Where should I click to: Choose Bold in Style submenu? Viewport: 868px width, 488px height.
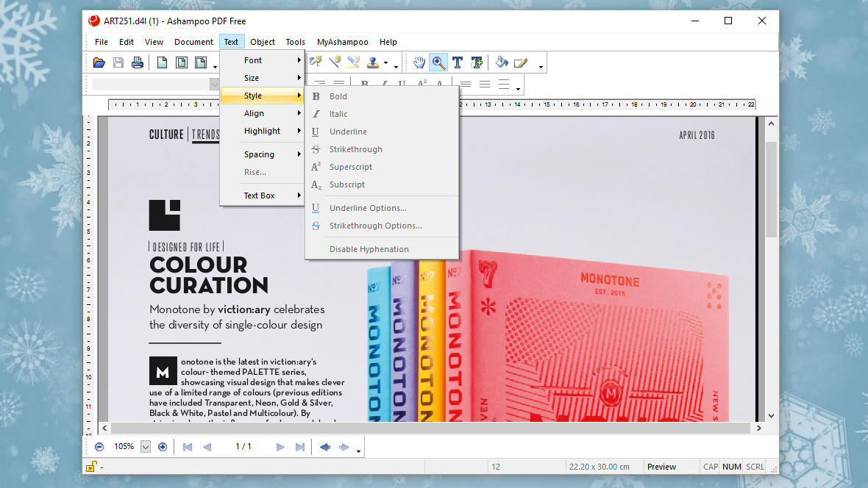click(382, 96)
